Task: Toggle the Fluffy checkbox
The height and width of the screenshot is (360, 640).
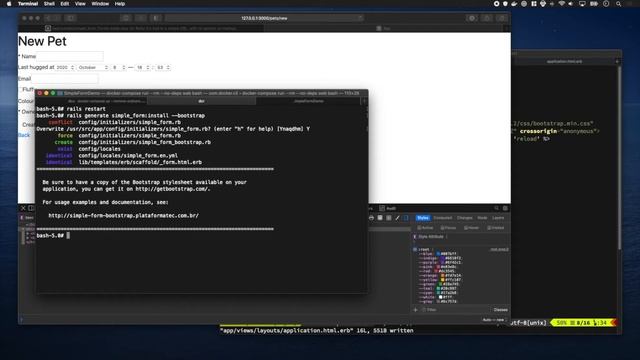Action: [x=20, y=89]
